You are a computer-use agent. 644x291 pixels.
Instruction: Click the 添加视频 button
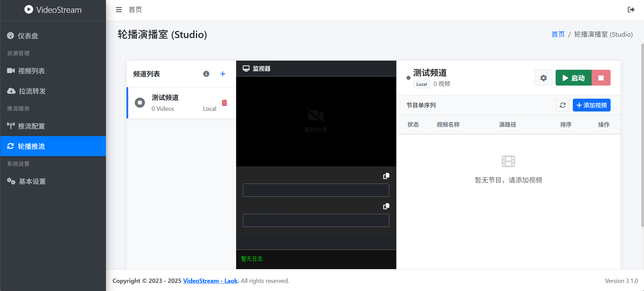point(591,105)
